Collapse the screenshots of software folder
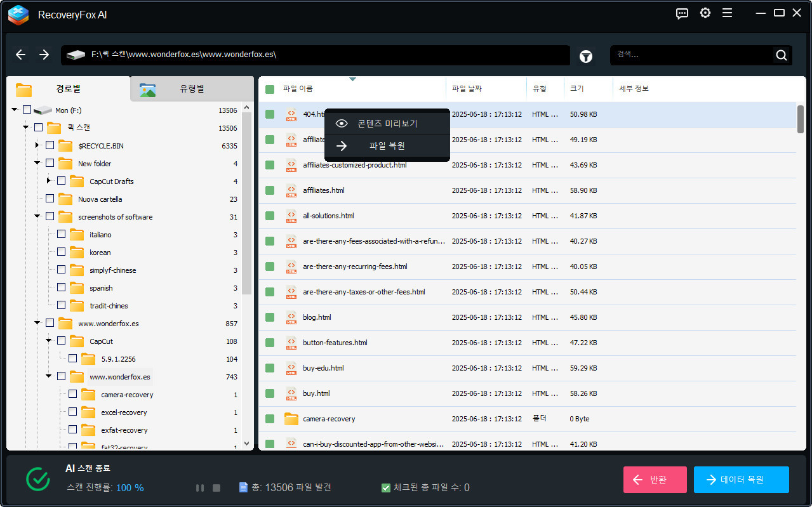 (37, 217)
